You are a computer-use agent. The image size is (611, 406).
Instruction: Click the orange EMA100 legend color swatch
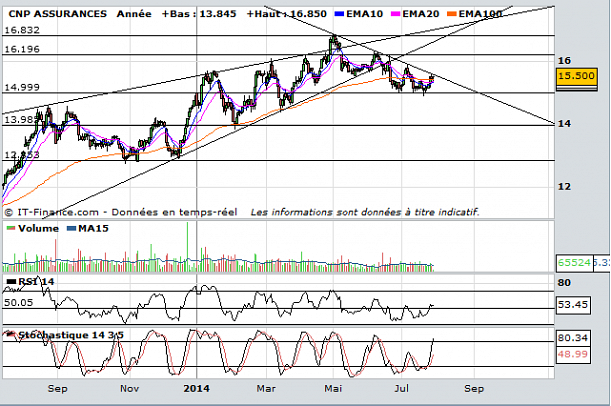tap(452, 14)
